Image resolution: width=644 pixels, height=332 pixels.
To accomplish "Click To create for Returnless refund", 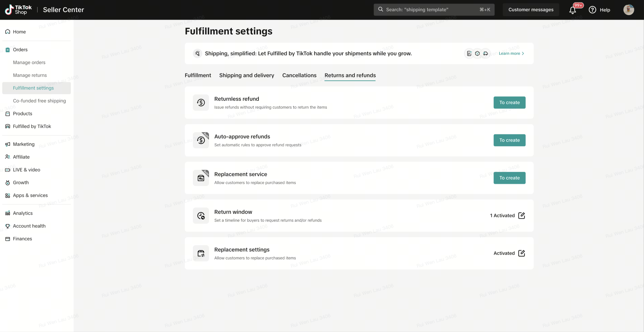I will point(509,103).
